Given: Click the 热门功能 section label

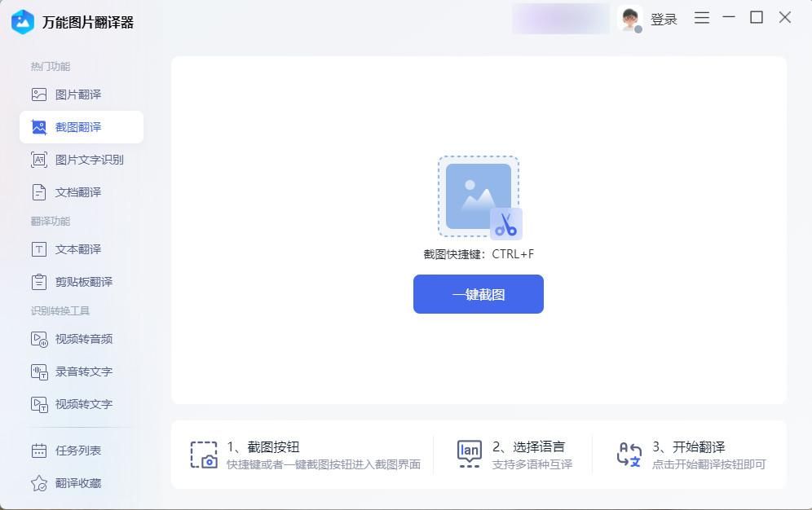Looking at the screenshot, I should [x=51, y=67].
